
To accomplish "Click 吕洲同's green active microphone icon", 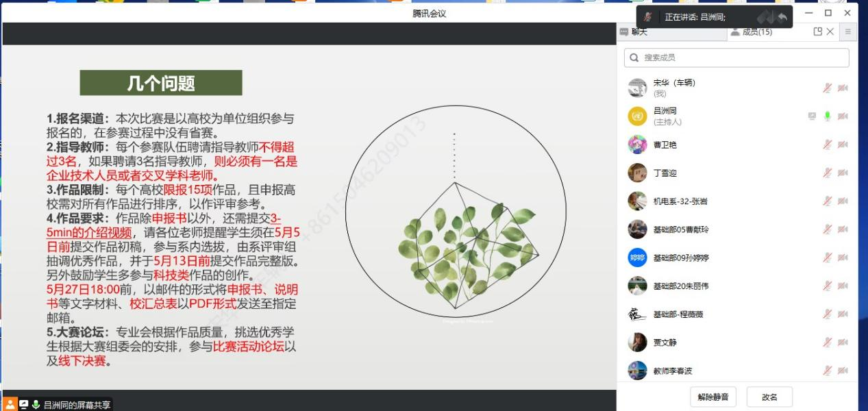I will (828, 116).
